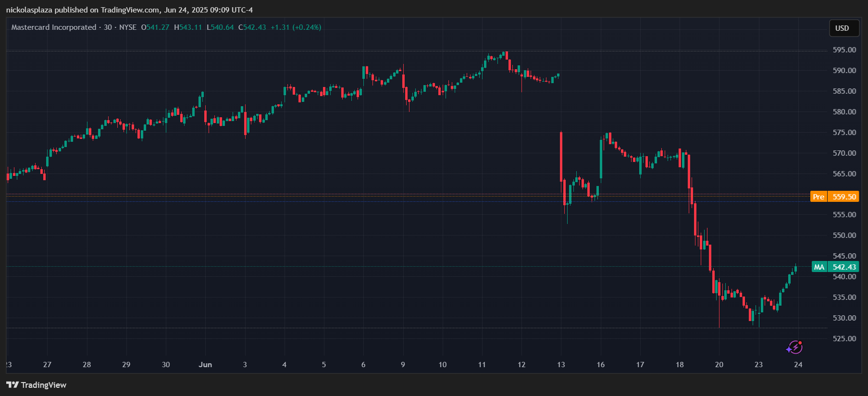Click the NYSE exchange label

click(x=128, y=27)
